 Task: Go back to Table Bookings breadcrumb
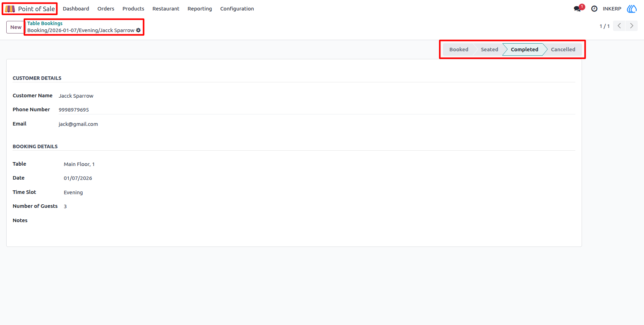point(45,23)
